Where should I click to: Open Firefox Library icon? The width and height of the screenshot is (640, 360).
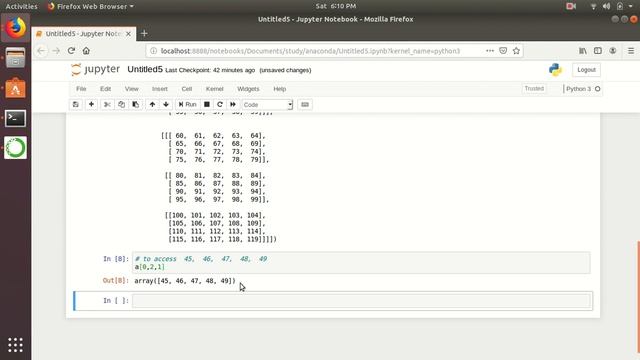(583, 51)
